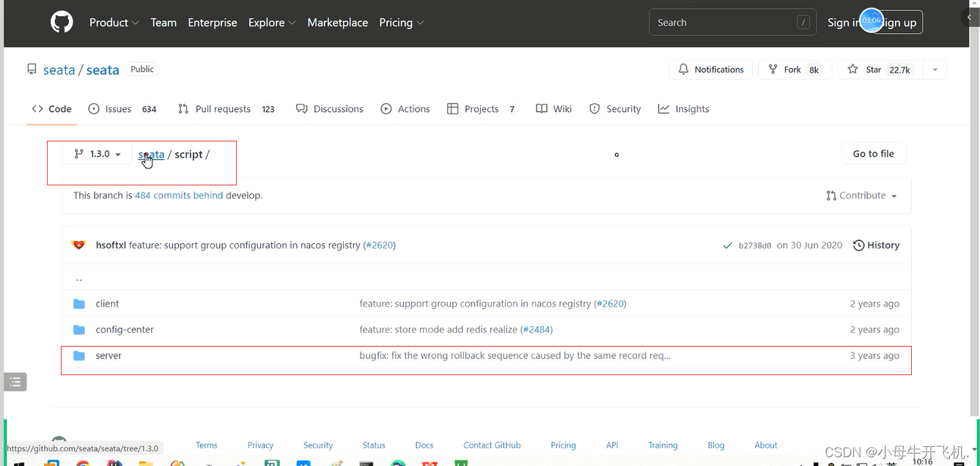Open the Actions tab
This screenshot has width=980, height=466.
(405, 109)
